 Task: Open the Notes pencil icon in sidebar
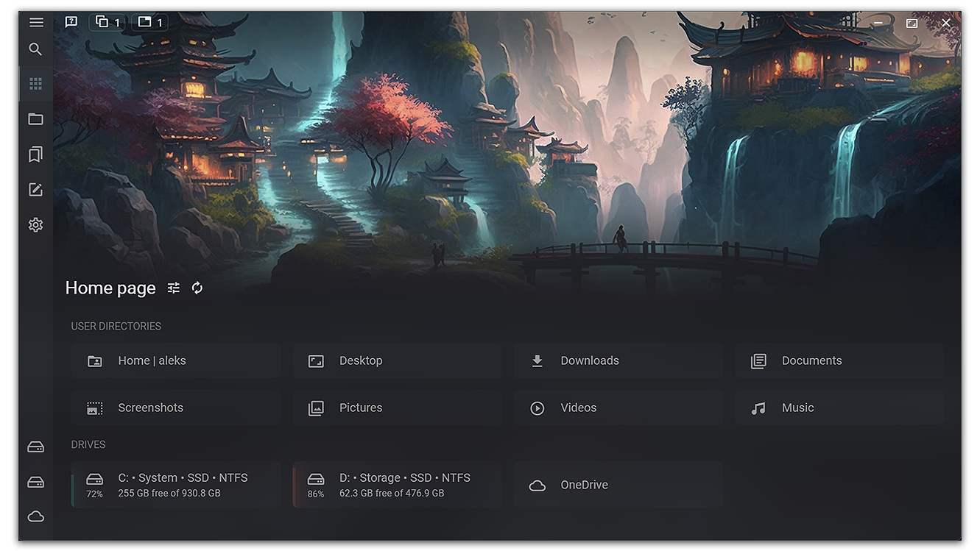[35, 190]
